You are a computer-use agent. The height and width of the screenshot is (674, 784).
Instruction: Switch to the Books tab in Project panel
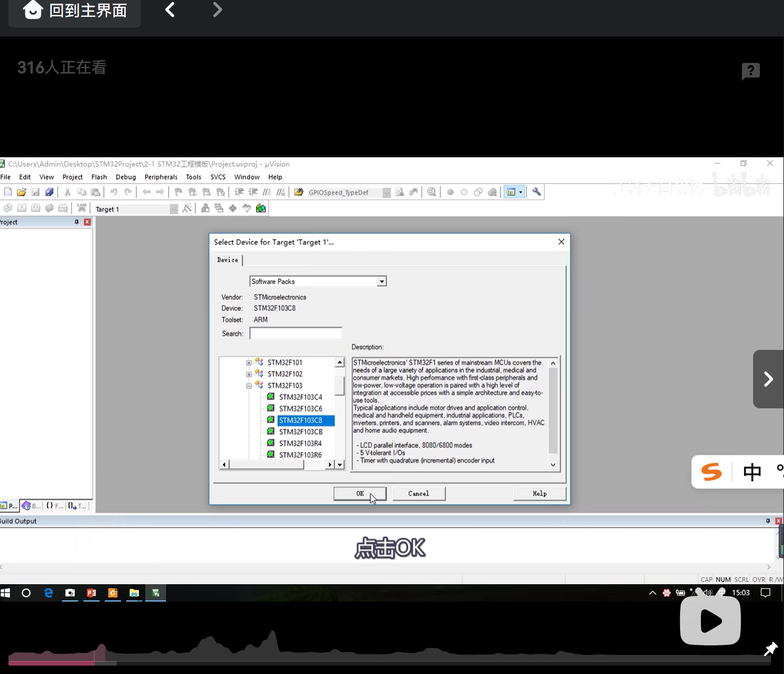[x=31, y=505]
